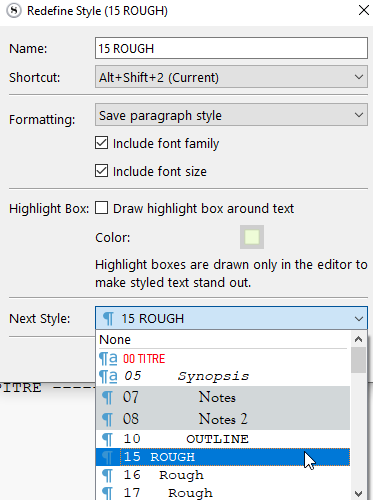Open the Shortcut dropdown
This screenshot has width=373, height=500.
coord(231,77)
